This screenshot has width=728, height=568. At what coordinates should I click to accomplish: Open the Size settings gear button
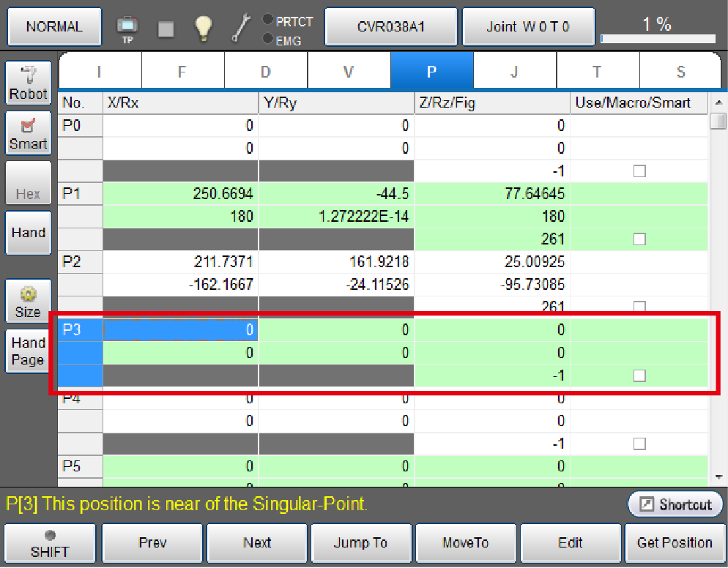coord(28,302)
